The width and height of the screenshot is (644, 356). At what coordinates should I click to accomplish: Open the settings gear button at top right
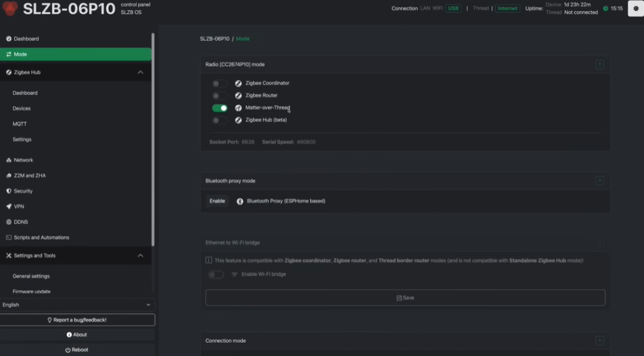636,8
